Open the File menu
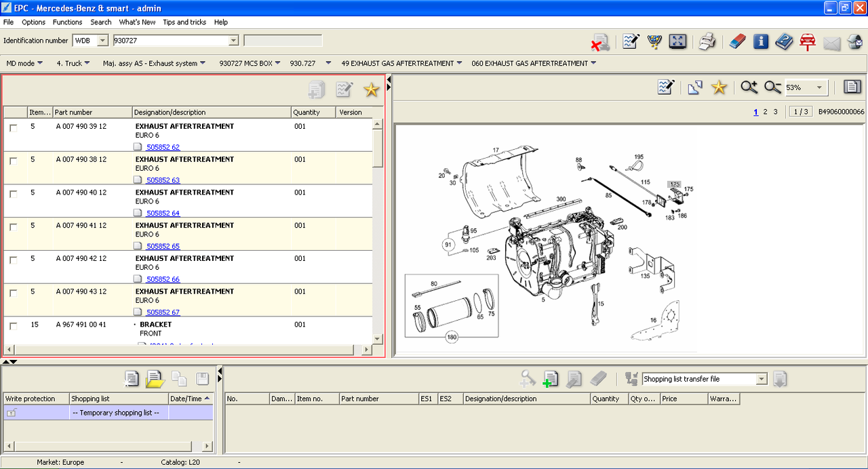The image size is (868, 469). (x=8, y=22)
